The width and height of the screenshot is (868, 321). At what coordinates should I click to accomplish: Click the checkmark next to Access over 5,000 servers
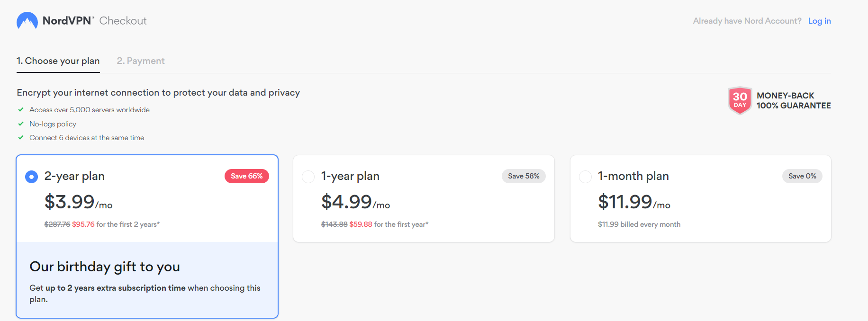click(x=21, y=109)
